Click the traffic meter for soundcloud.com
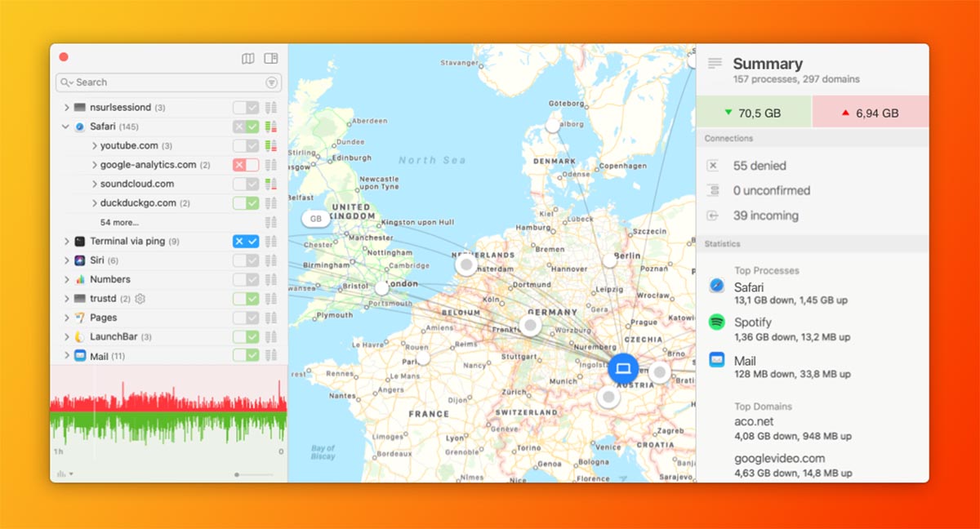The image size is (980, 529). coord(271,184)
